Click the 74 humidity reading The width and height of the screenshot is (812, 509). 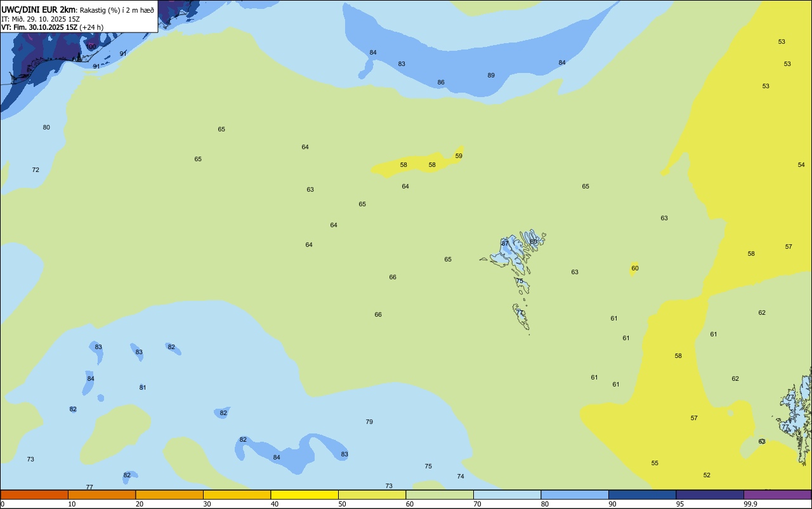pyautogui.click(x=461, y=477)
